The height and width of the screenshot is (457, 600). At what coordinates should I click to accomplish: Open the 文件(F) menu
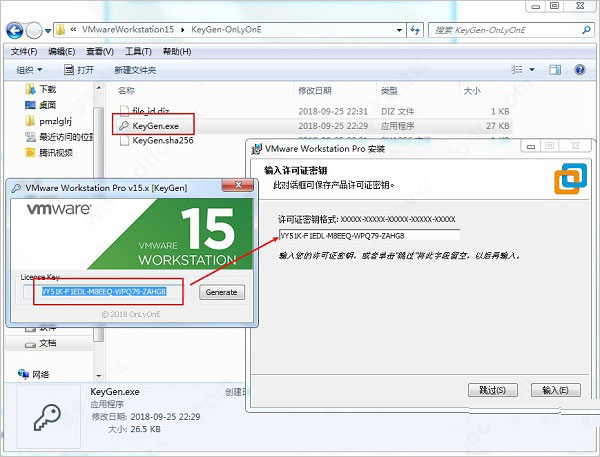click(24, 52)
